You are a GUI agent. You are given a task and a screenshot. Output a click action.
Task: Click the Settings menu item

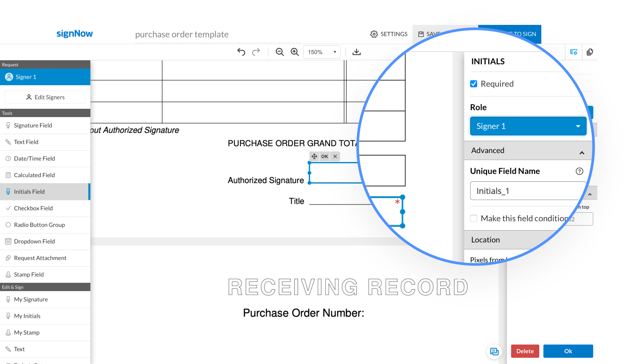coord(389,34)
